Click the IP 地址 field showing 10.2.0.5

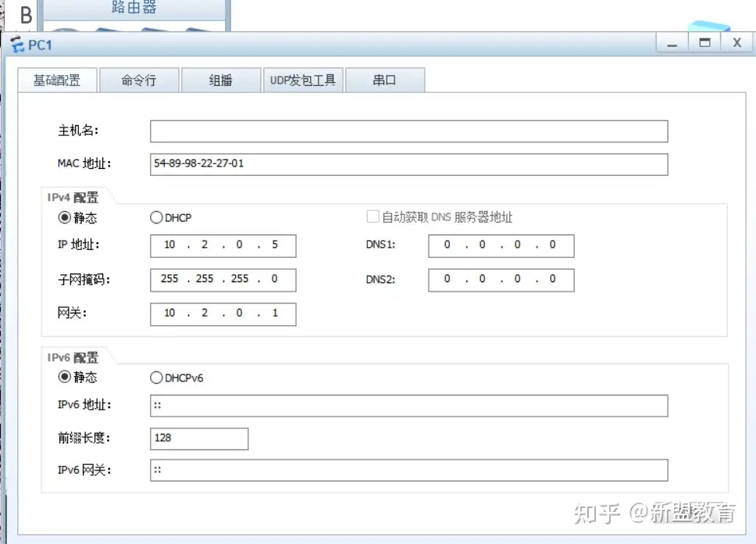tap(223, 245)
